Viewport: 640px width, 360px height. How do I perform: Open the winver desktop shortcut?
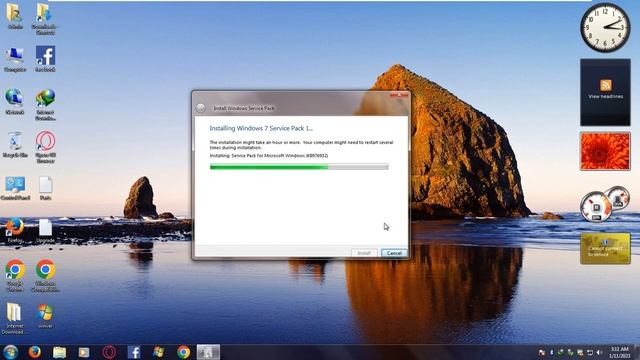(x=45, y=316)
